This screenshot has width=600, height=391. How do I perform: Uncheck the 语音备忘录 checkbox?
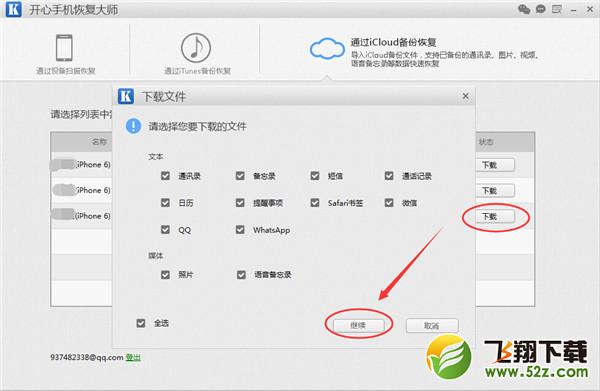(241, 275)
